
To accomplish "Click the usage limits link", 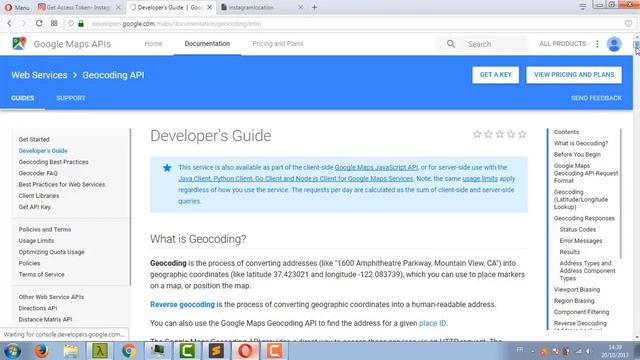I will point(480,179).
